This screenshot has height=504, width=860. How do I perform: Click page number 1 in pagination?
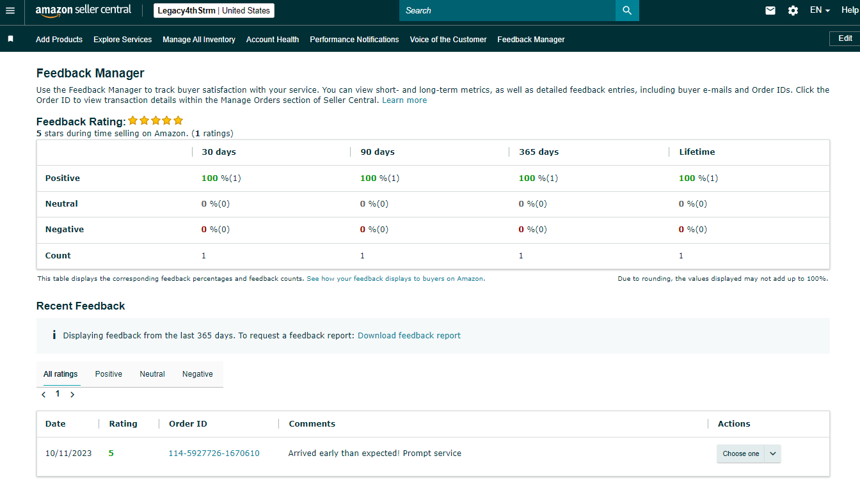[x=58, y=394]
